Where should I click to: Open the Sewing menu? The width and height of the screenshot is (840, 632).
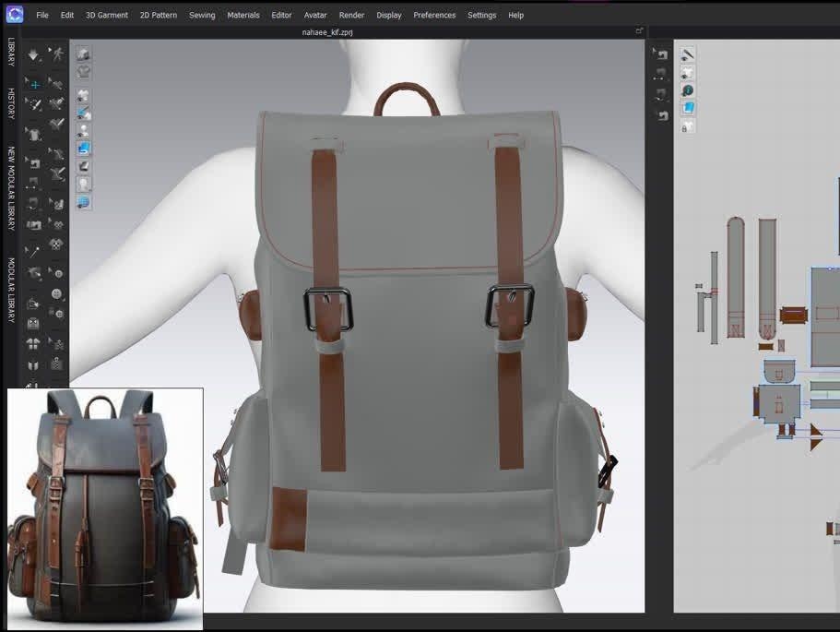pyautogui.click(x=202, y=15)
